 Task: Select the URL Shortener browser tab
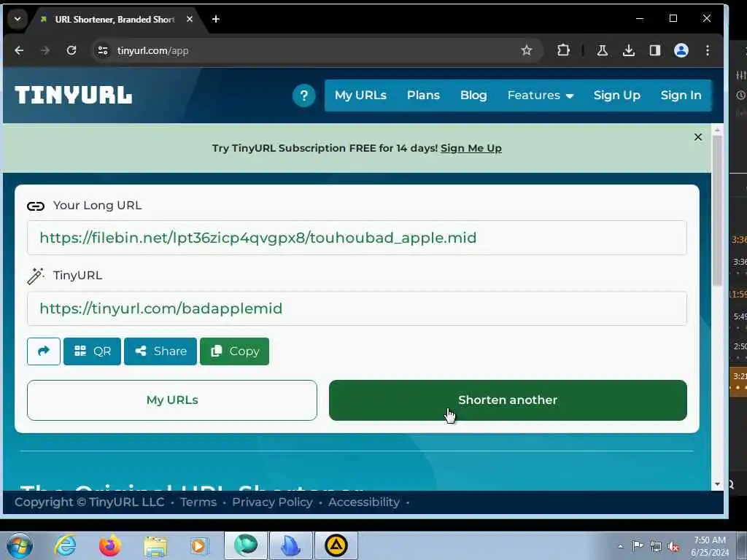click(x=115, y=19)
